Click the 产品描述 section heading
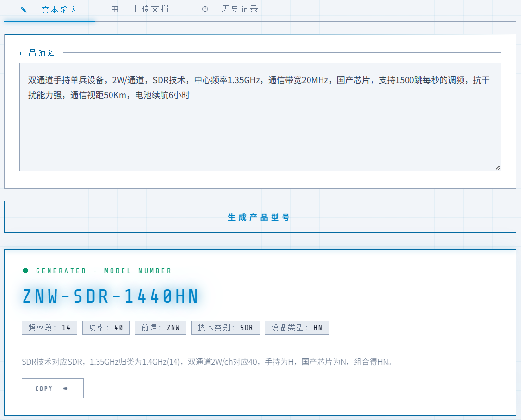The image size is (521, 420). [37, 52]
